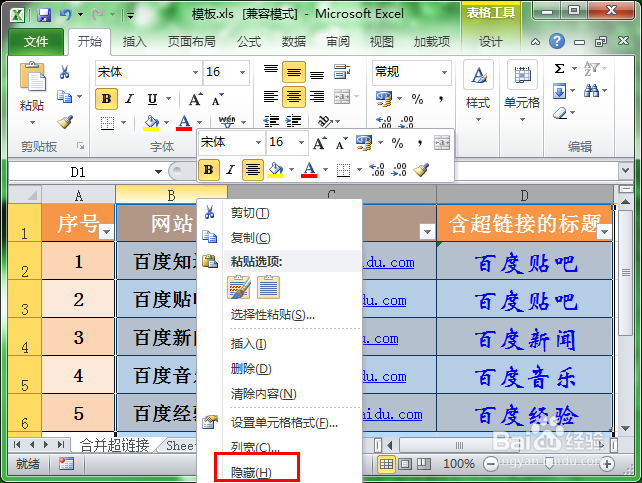Click the ribbon Increase Font Size icon
Viewport: 642px width, 483px height.
pyautogui.click(x=195, y=99)
